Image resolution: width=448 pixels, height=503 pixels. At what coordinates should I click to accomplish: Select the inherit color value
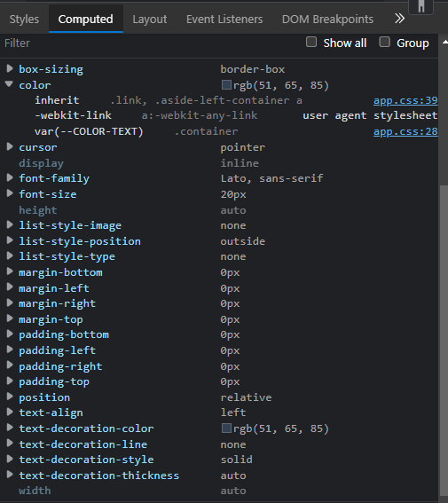(x=57, y=100)
